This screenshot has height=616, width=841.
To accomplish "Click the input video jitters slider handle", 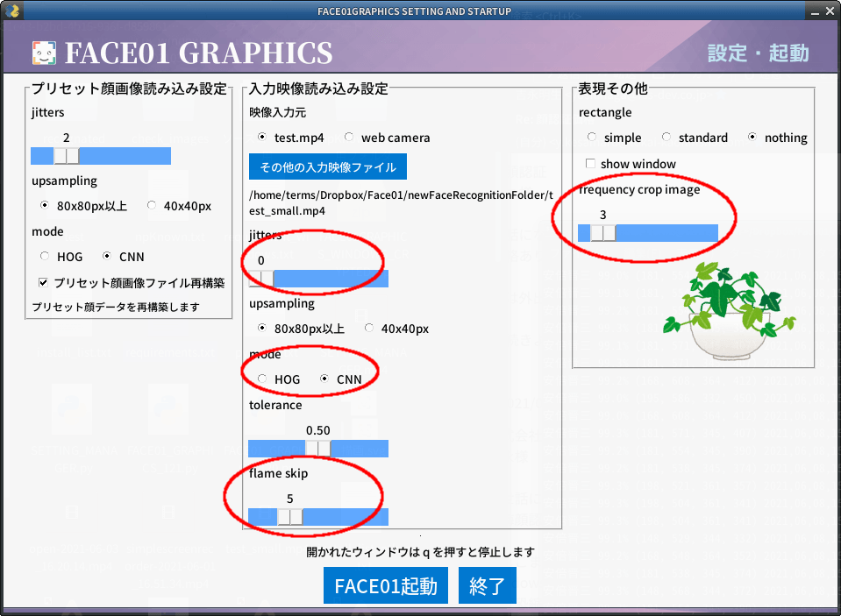I will (261, 279).
